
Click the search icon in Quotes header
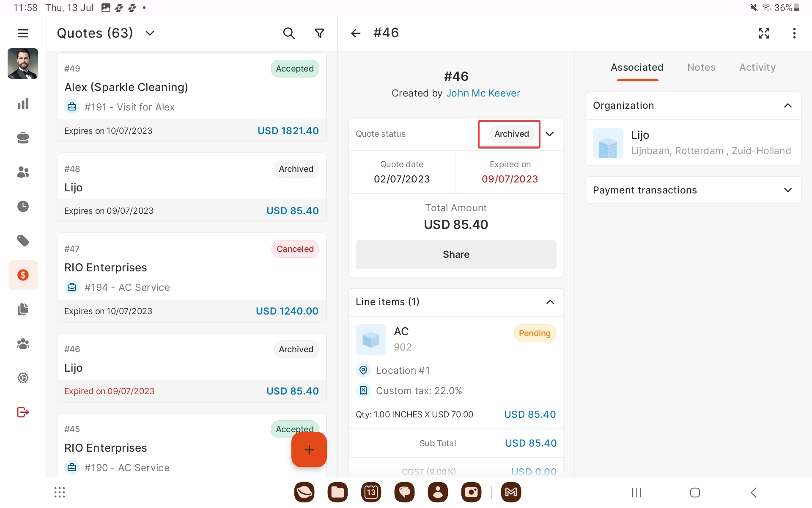pos(289,33)
